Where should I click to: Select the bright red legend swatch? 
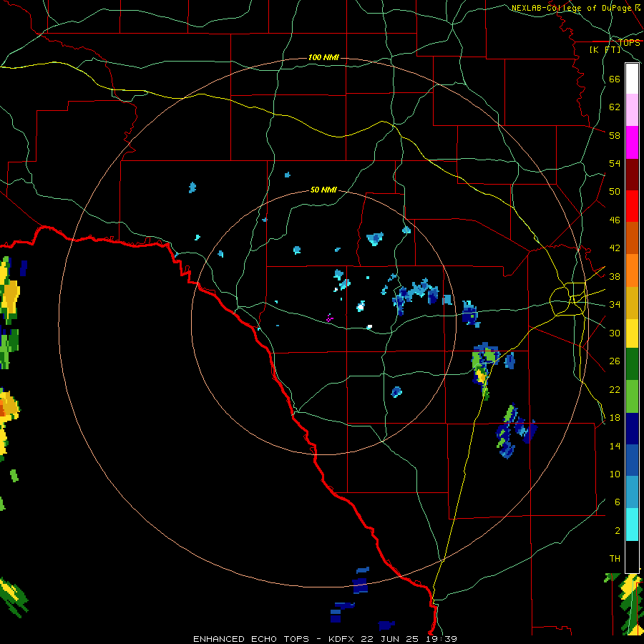coord(632,206)
